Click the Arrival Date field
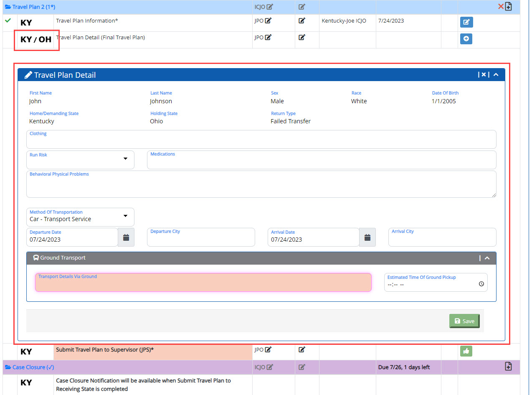 [313, 237]
